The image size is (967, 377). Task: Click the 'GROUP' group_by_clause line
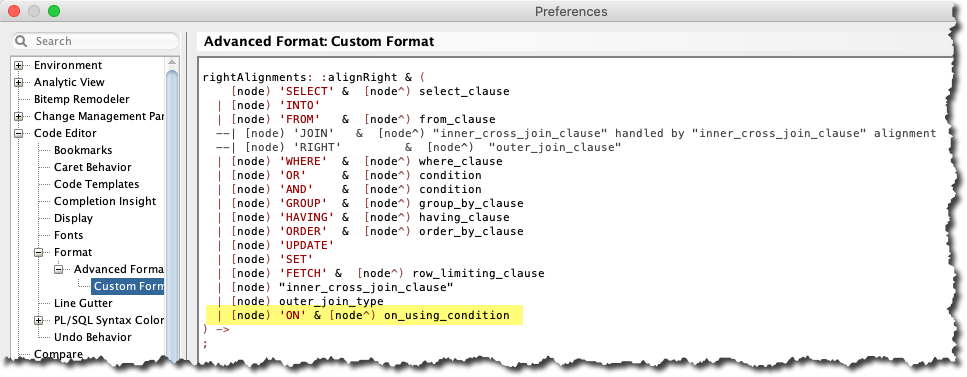pos(370,204)
